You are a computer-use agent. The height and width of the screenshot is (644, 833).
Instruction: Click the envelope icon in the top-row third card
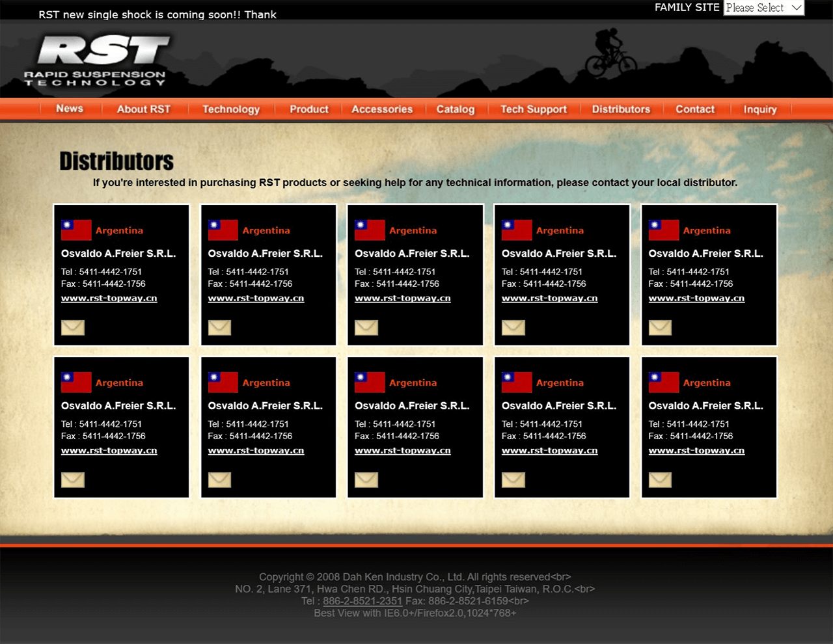[x=366, y=327]
